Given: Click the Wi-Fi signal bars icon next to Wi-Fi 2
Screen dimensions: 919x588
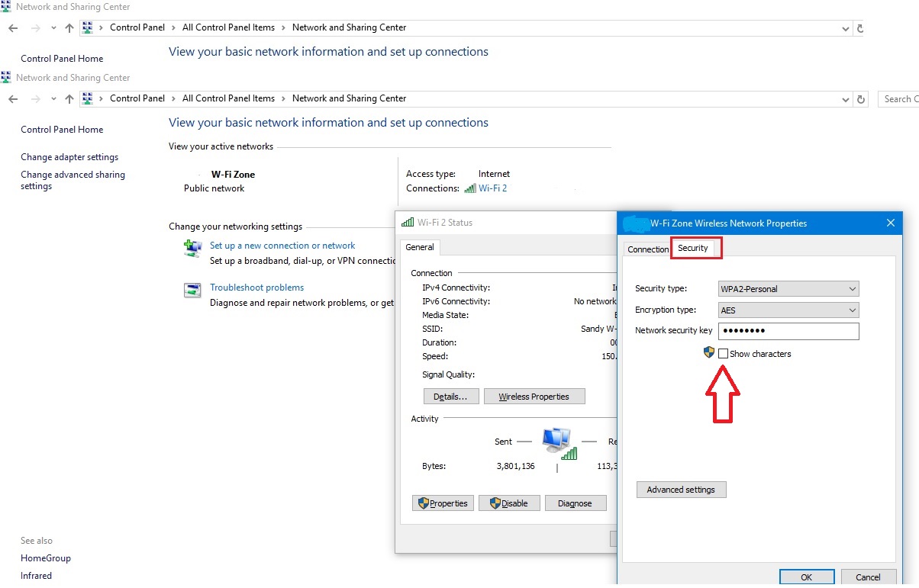Looking at the screenshot, I should point(470,188).
